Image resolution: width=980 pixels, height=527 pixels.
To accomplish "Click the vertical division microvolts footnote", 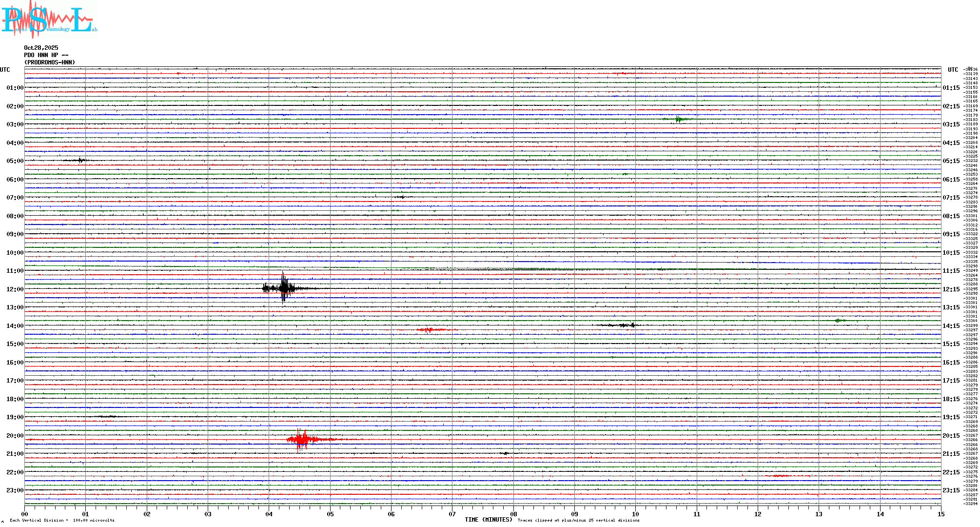I will coord(62,520).
